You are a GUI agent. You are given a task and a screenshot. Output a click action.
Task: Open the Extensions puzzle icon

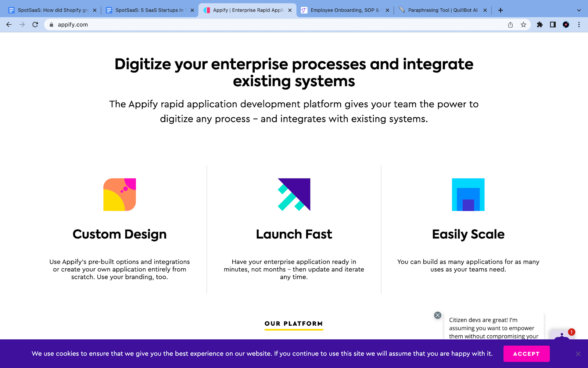[x=539, y=25]
